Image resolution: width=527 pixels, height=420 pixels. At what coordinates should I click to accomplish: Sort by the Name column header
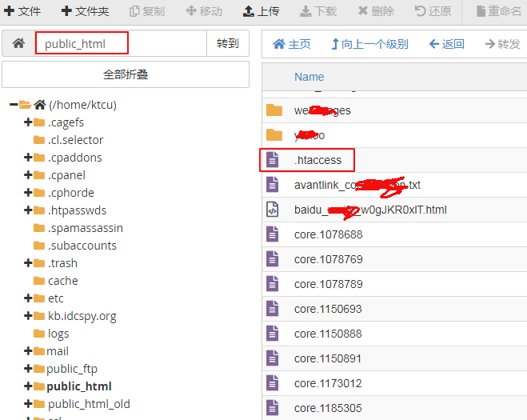pos(309,77)
